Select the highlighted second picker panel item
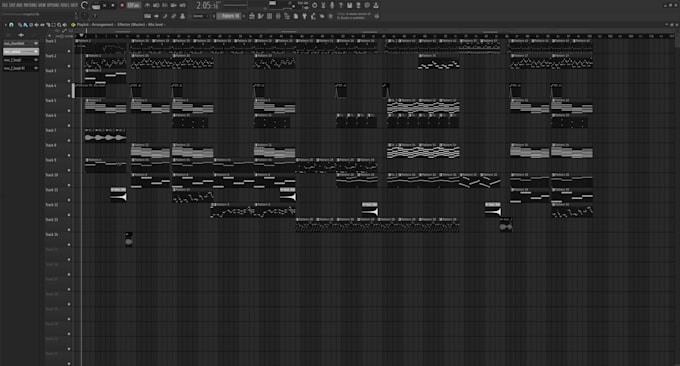 [21, 52]
